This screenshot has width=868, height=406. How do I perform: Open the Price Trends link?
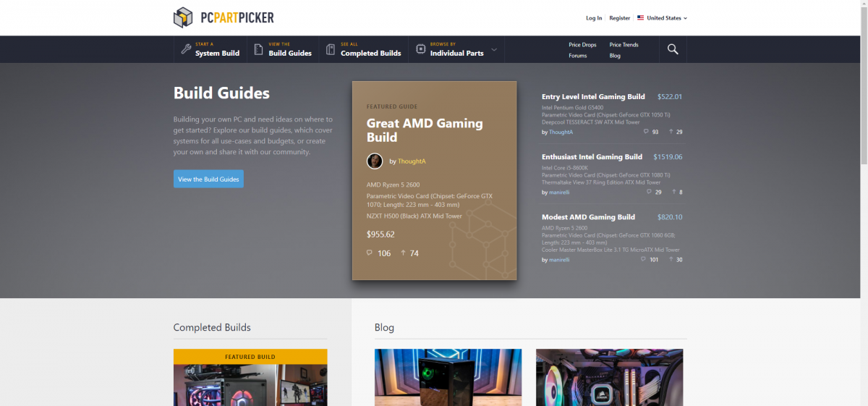tap(624, 45)
